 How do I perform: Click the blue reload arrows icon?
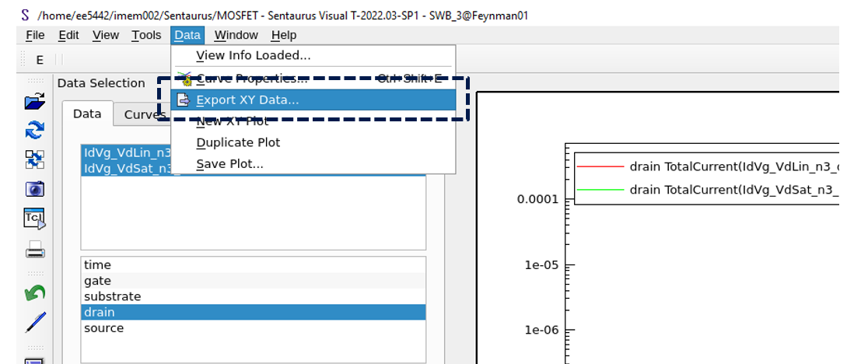tap(35, 130)
